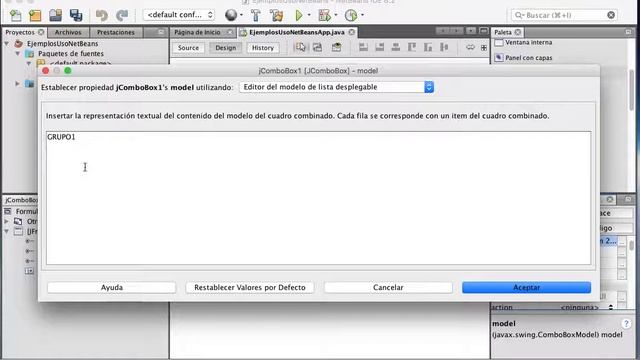Select Panel con capas palette item
This screenshot has width=640, height=360.
coord(529,58)
